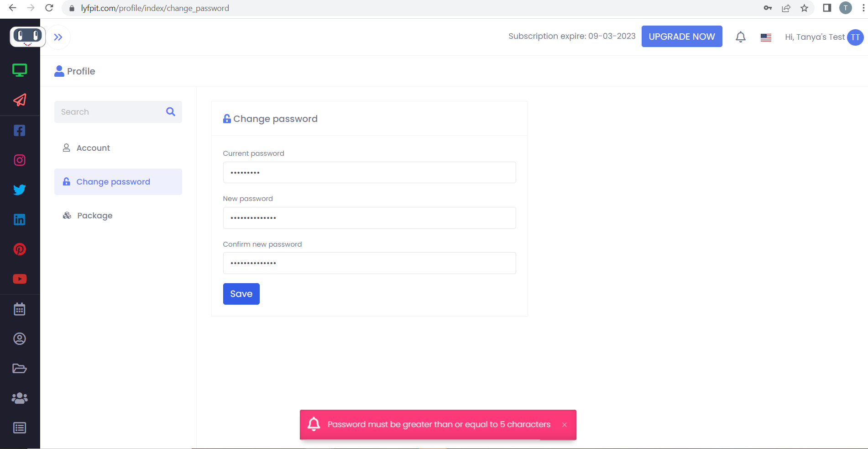Click the robot logo at top left
Viewport: 868px width, 449px height.
tap(28, 37)
